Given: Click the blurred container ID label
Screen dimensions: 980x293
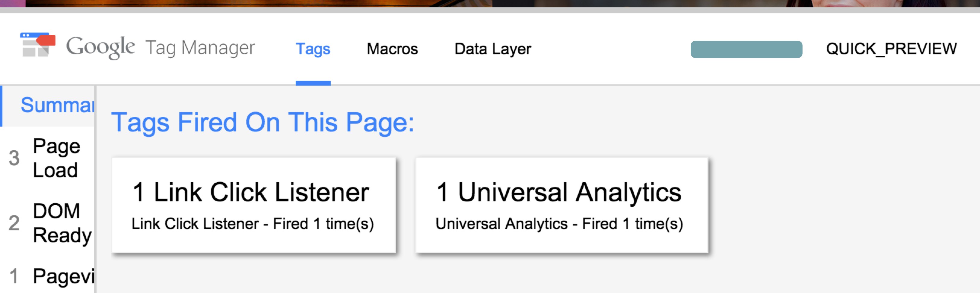Looking at the screenshot, I should click(x=746, y=49).
